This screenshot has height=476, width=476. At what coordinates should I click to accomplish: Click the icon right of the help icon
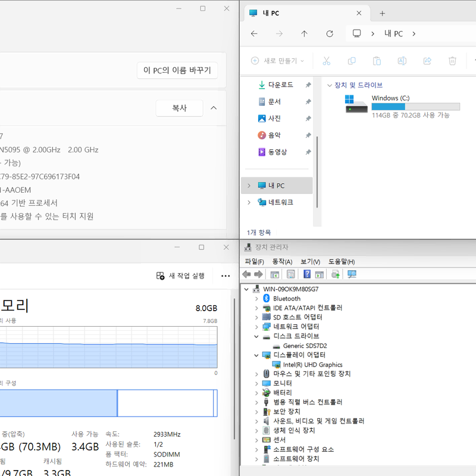point(320,274)
